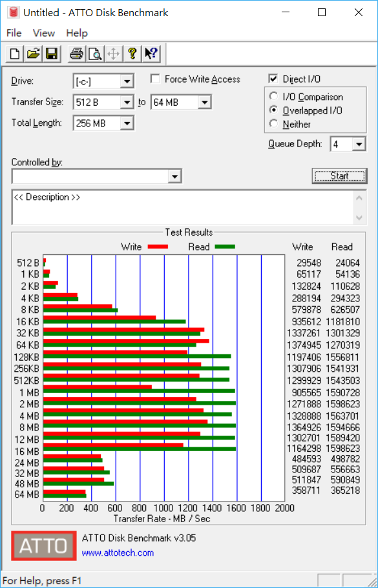Select the Overlapped I/O radio option
The width and height of the screenshot is (378, 588).
pos(274,110)
